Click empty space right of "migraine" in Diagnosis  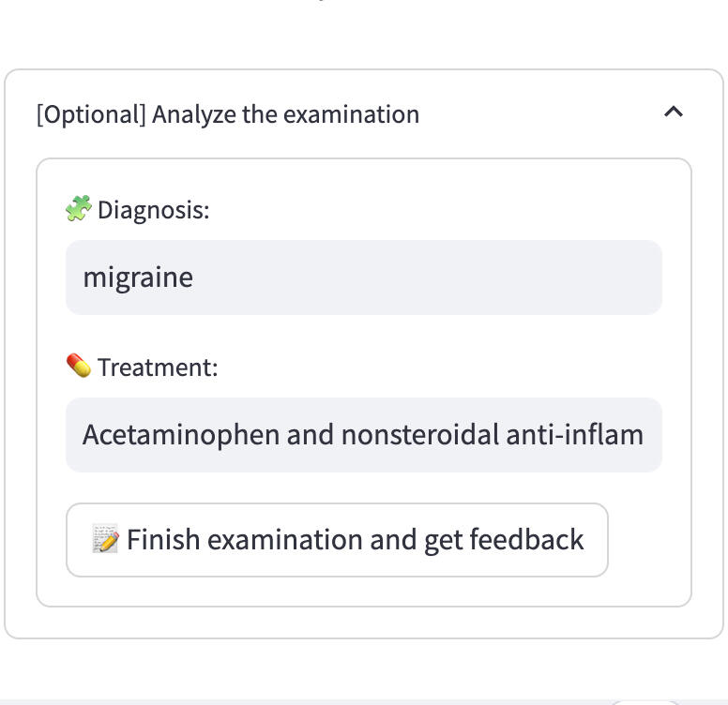coord(422,277)
